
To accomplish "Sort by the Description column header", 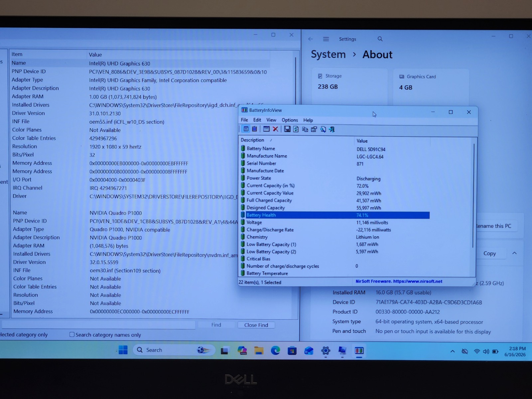I will point(297,140).
